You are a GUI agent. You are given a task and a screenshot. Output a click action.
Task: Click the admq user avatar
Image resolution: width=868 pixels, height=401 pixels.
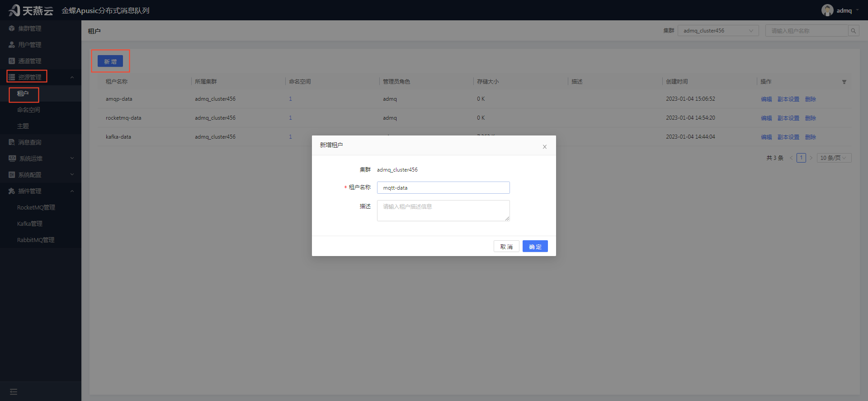click(x=827, y=10)
